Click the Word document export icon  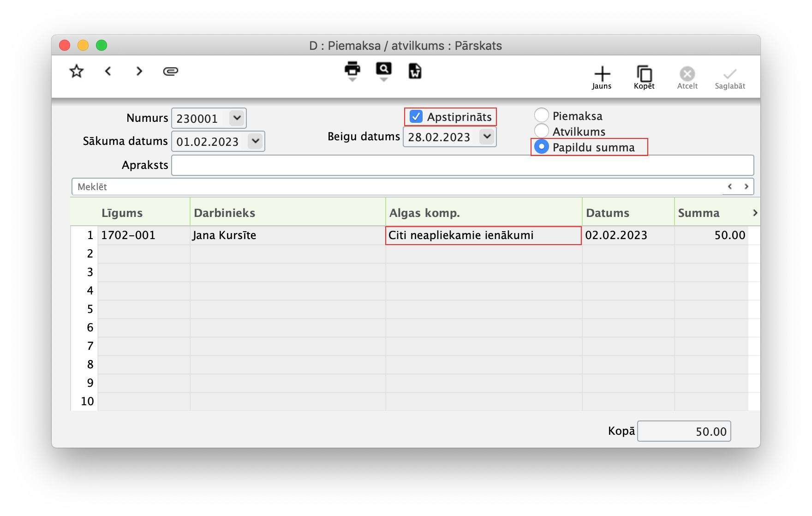click(415, 71)
